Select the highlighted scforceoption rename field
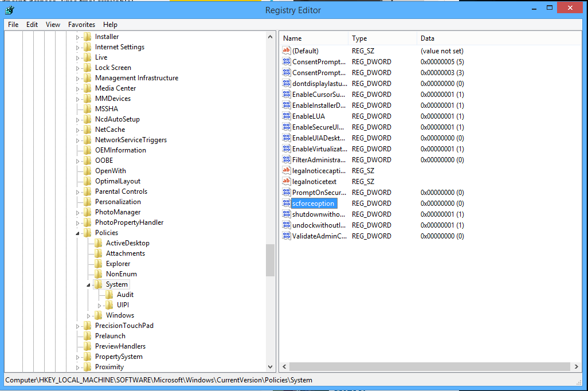588x391 pixels. [x=313, y=203]
